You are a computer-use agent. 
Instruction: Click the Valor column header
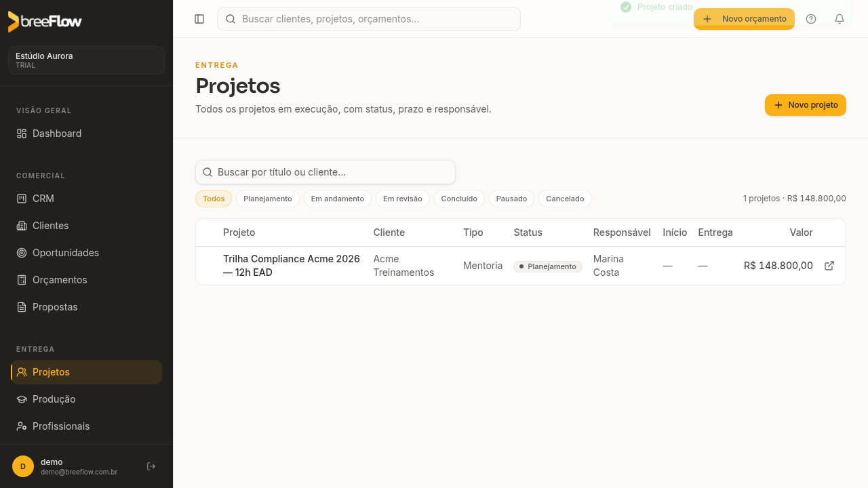(801, 232)
